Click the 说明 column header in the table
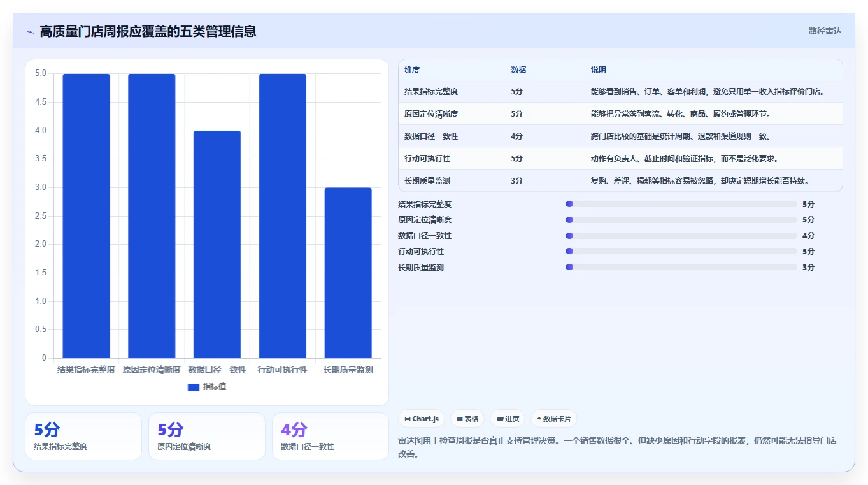 point(599,70)
